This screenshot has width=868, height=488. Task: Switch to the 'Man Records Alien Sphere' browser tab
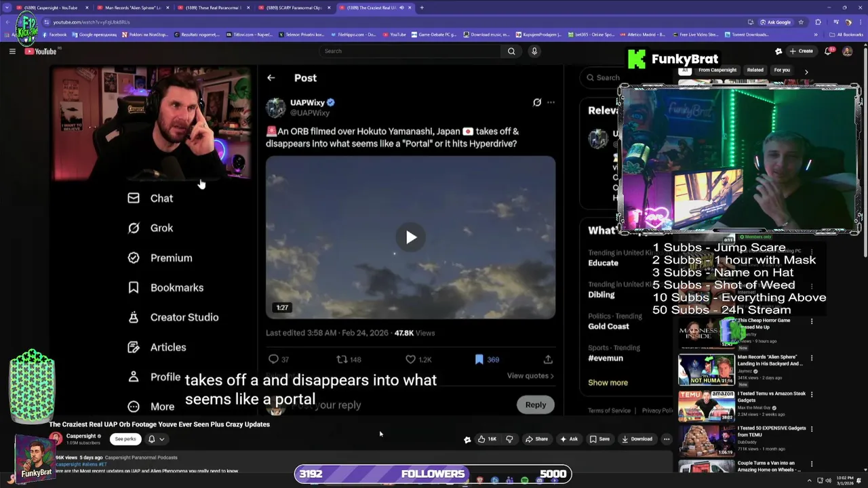[x=132, y=7]
